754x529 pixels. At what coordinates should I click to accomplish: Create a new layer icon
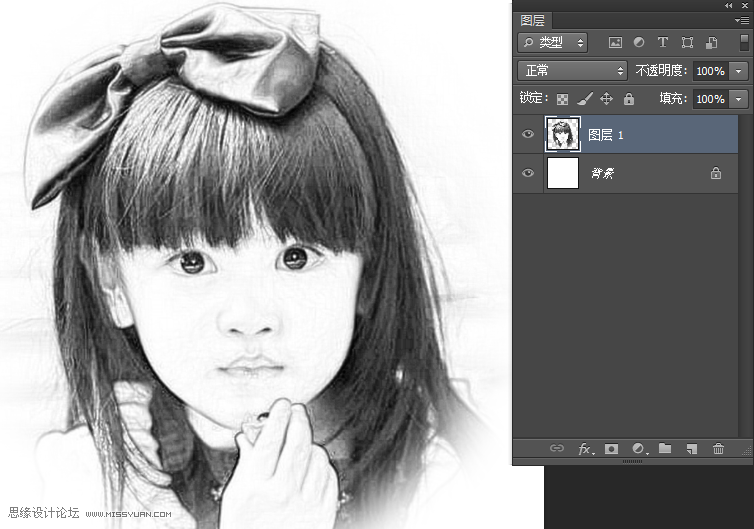pos(691,449)
